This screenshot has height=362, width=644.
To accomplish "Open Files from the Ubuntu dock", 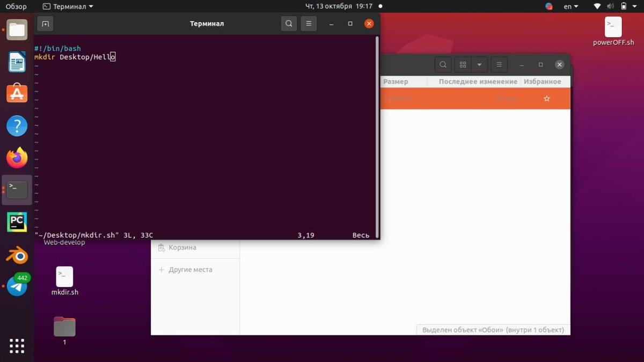I will coord(17,29).
